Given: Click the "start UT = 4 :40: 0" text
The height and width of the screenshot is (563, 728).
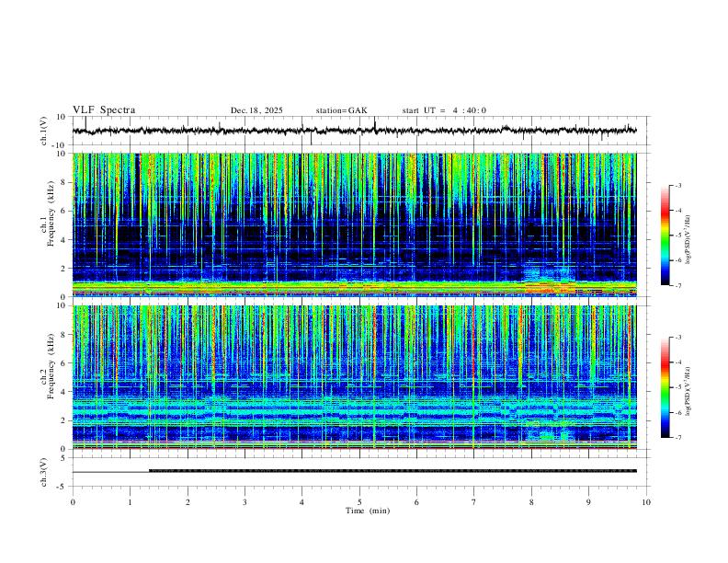Looking at the screenshot, I should pos(444,110).
